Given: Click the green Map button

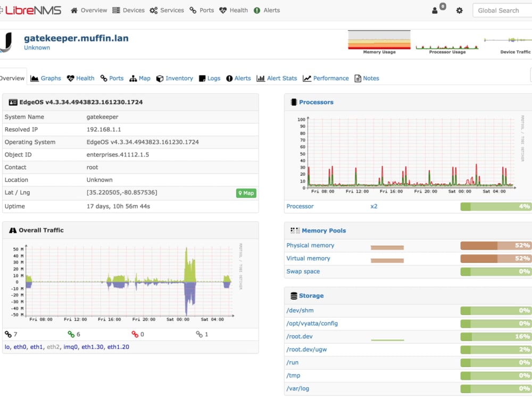Looking at the screenshot, I should click(246, 193).
